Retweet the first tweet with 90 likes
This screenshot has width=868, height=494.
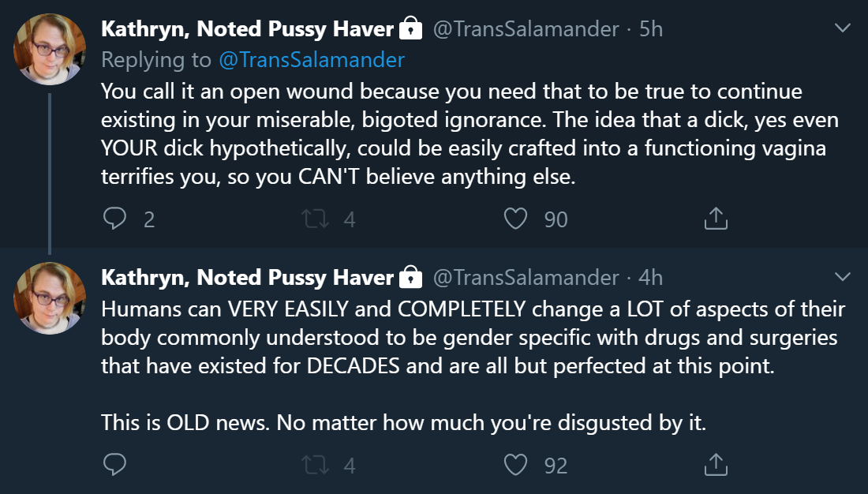tap(316, 219)
